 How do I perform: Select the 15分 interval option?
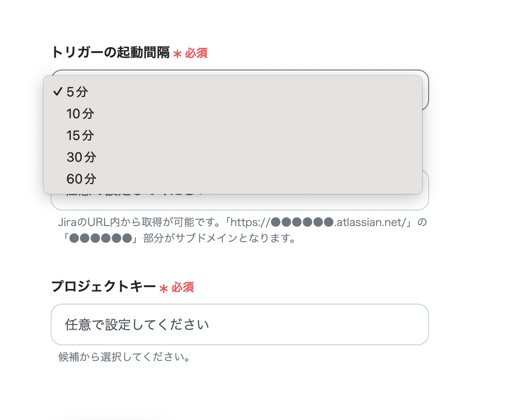tap(80, 135)
